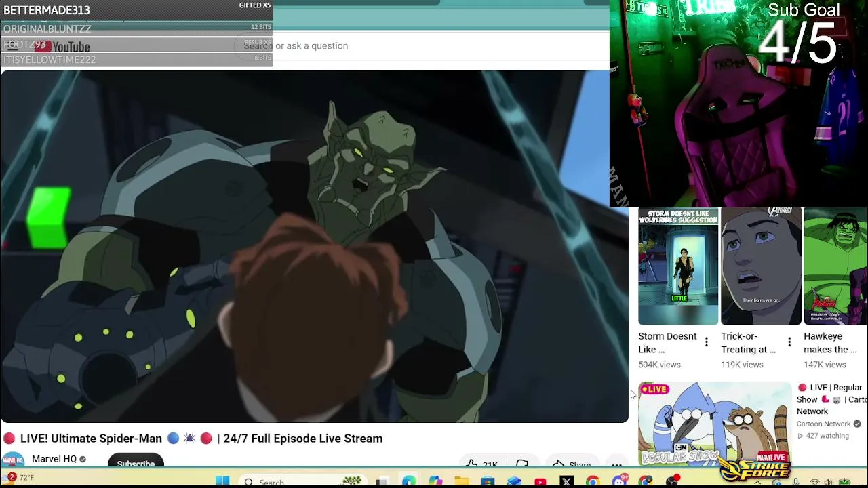Click 147K views under Hawkeye short
The height and width of the screenshot is (488, 868).
tap(825, 365)
